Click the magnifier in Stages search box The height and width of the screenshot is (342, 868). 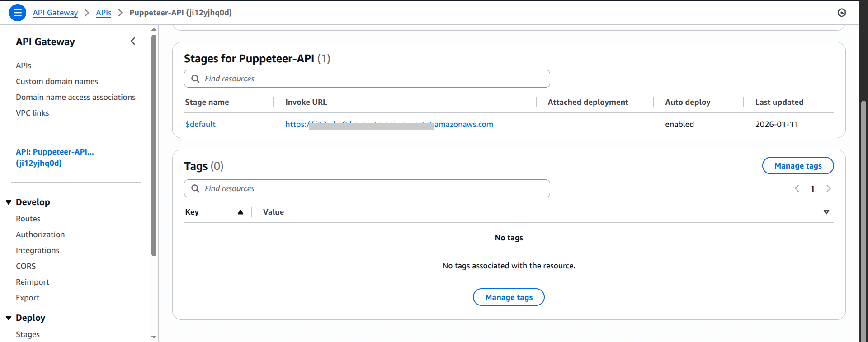coord(195,79)
